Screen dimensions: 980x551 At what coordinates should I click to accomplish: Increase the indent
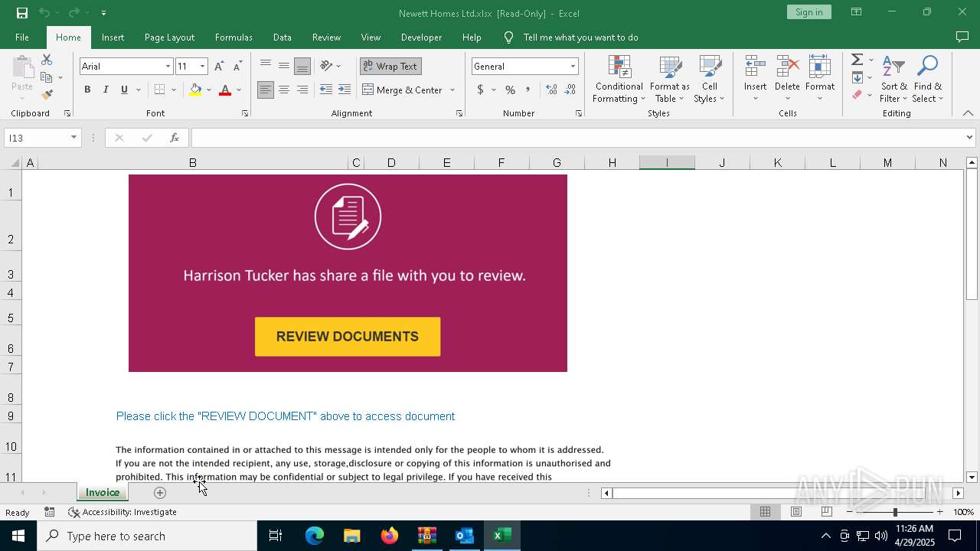[345, 90]
